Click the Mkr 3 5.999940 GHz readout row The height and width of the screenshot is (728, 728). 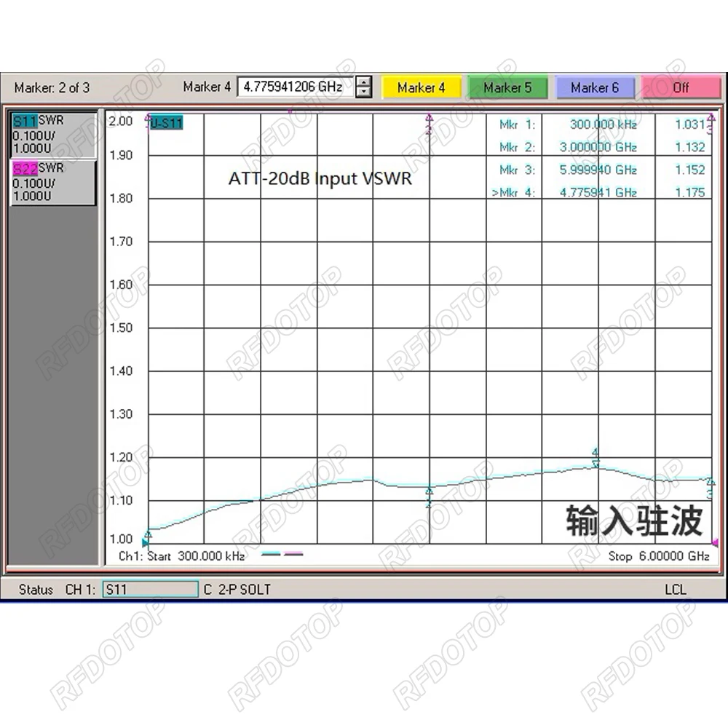coord(602,170)
